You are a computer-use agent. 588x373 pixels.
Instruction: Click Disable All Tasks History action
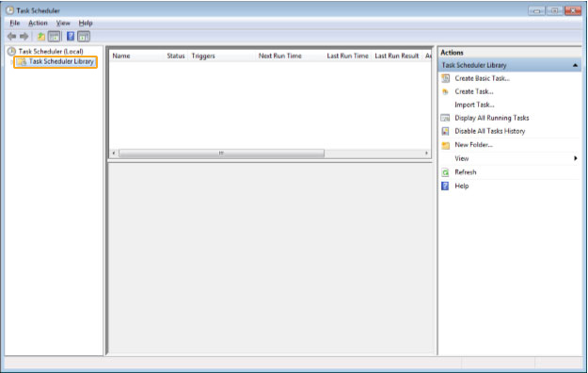click(490, 131)
